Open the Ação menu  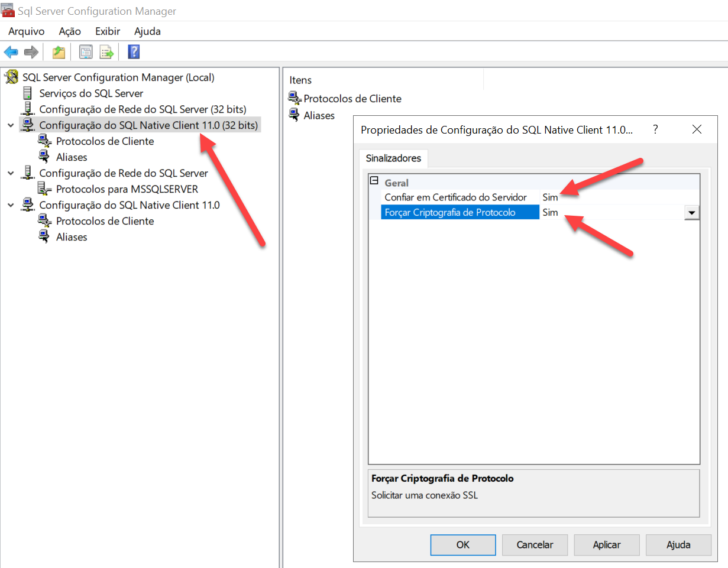click(70, 31)
